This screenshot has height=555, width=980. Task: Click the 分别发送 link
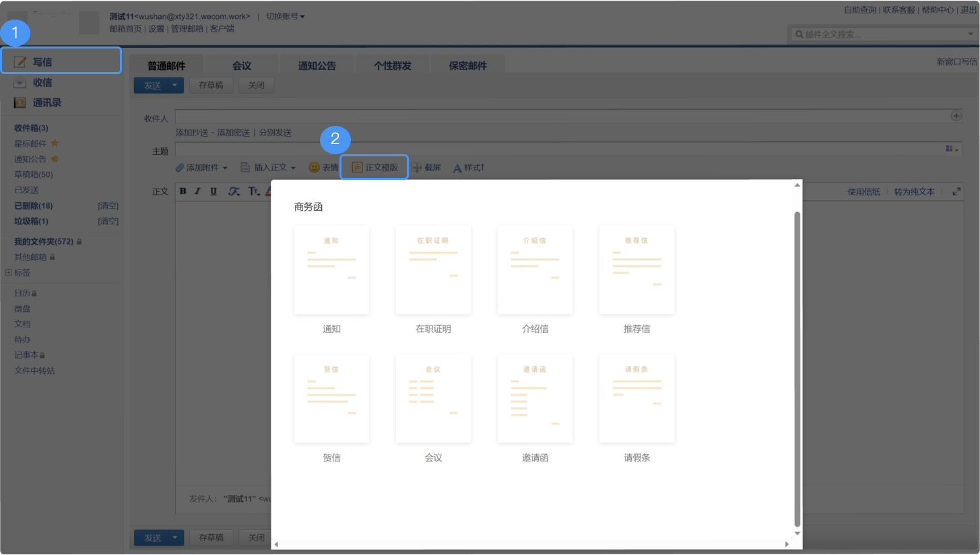(x=275, y=133)
